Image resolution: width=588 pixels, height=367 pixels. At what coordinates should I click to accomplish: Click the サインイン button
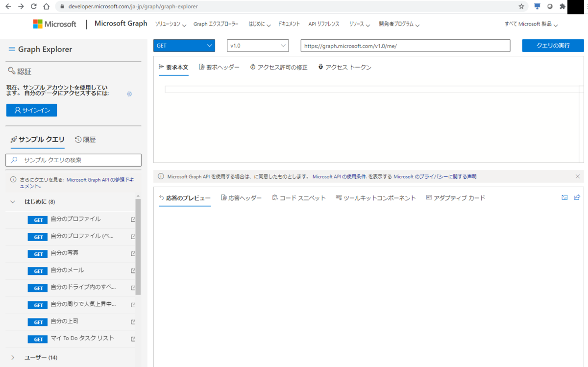[x=31, y=110]
